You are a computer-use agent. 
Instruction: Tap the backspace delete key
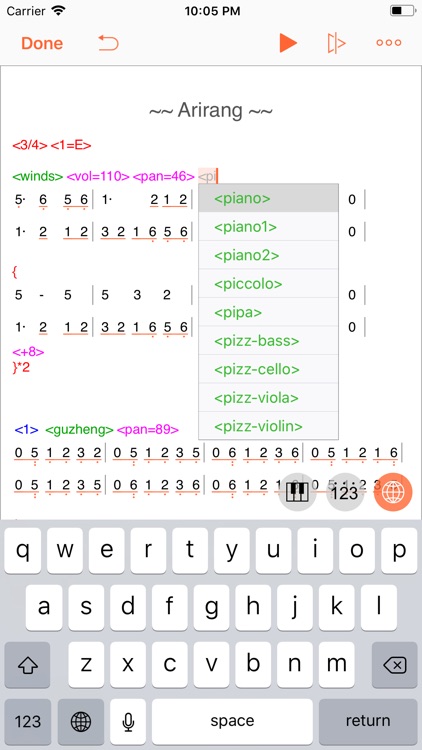[395, 665]
